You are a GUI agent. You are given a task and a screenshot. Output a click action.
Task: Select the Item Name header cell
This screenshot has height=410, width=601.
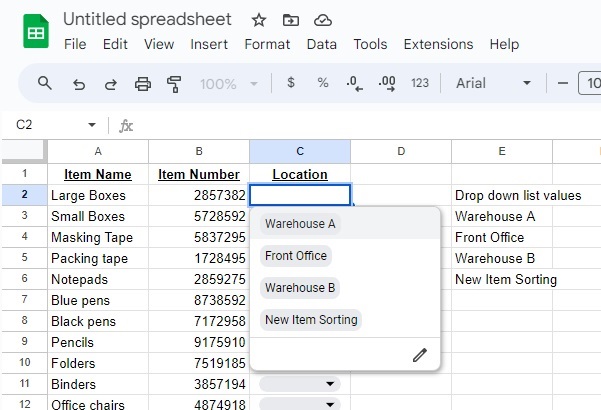pos(98,174)
